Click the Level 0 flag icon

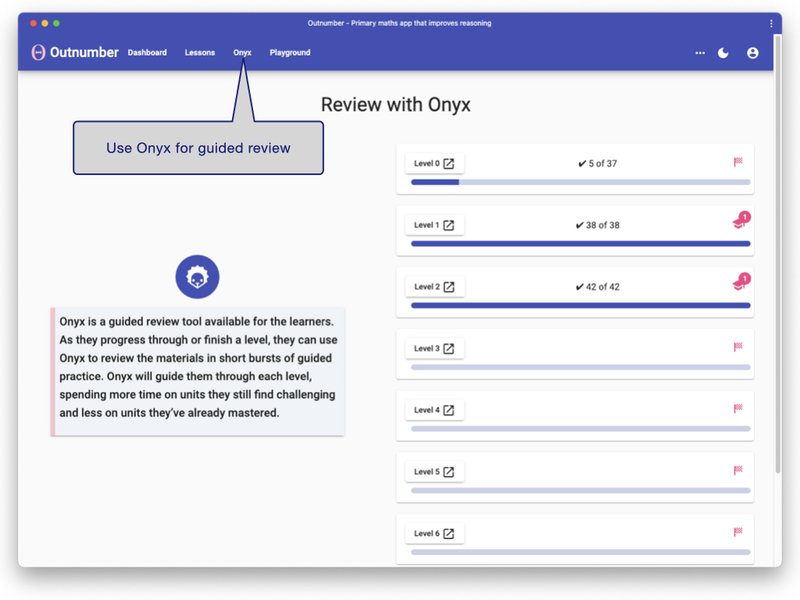[x=738, y=162]
